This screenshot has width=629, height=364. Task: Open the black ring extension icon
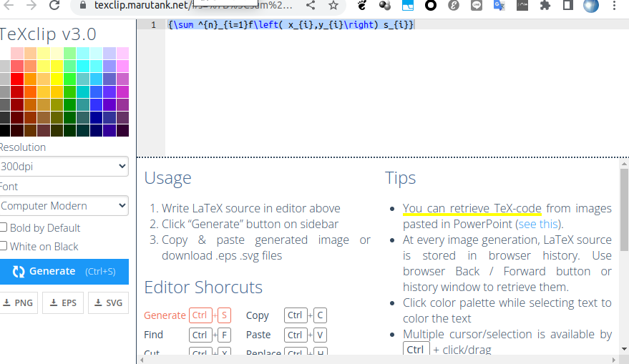pyautogui.click(x=431, y=5)
